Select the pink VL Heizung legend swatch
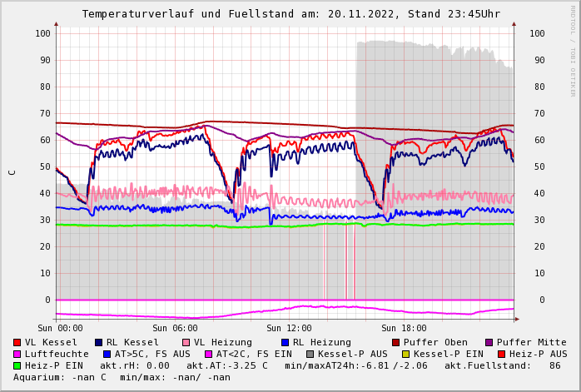The width and height of the screenshot is (581, 392). [x=186, y=342]
